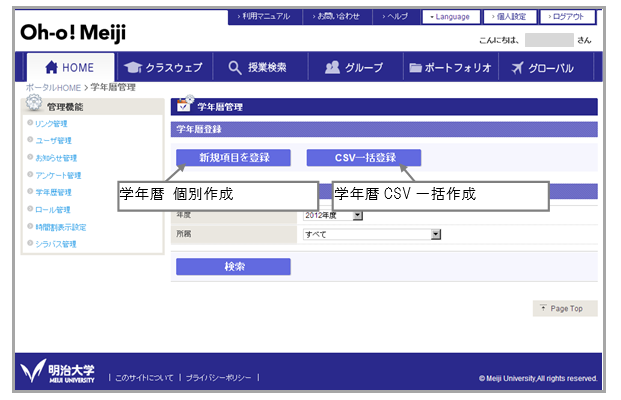Open 利用マニュアル in top bar
Image resolution: width=621 pixels, height=400 pixels.
pyautogui.click(x=264, y=17)
